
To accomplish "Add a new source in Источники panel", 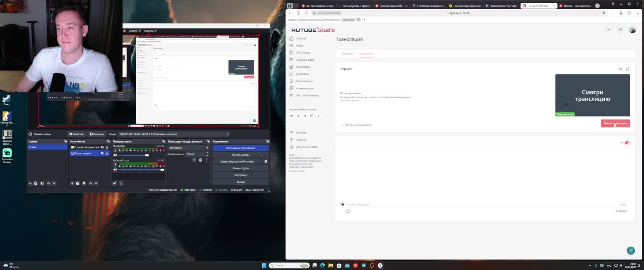I will (72, 183).
